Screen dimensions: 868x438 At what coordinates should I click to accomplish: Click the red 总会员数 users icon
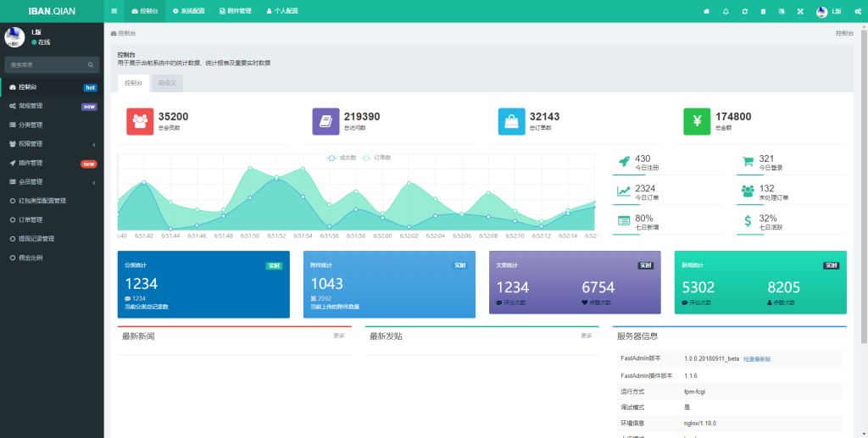[x=140, y=121]
